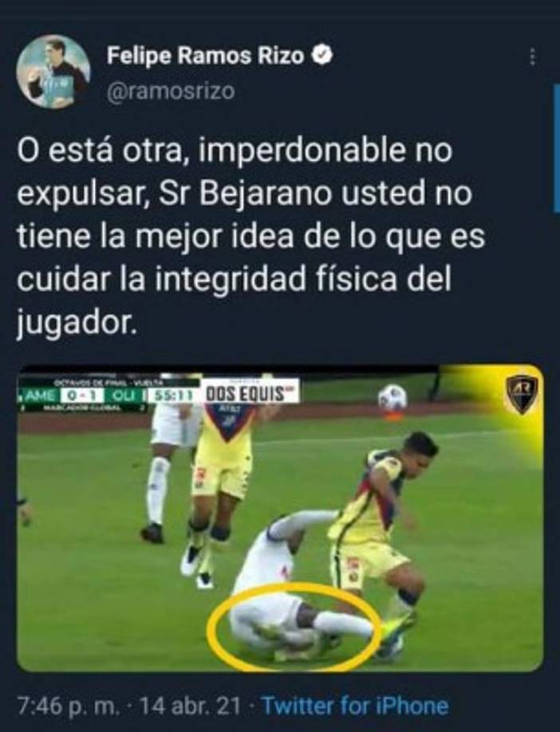This screenshot has width=560, height=732.
Task: Open the @ramosrizo handle link
Action: click(171, 92)
